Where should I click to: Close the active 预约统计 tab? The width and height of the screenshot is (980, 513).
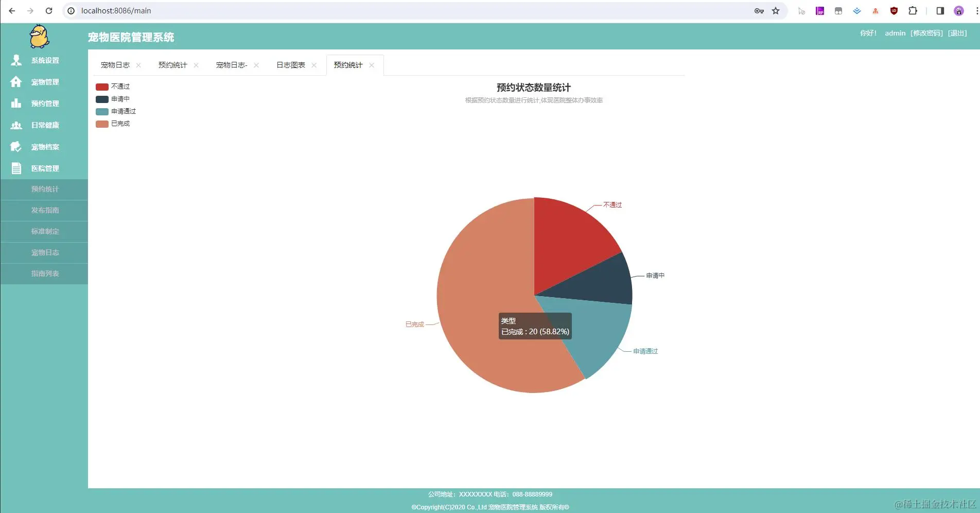tap(372, 65)
